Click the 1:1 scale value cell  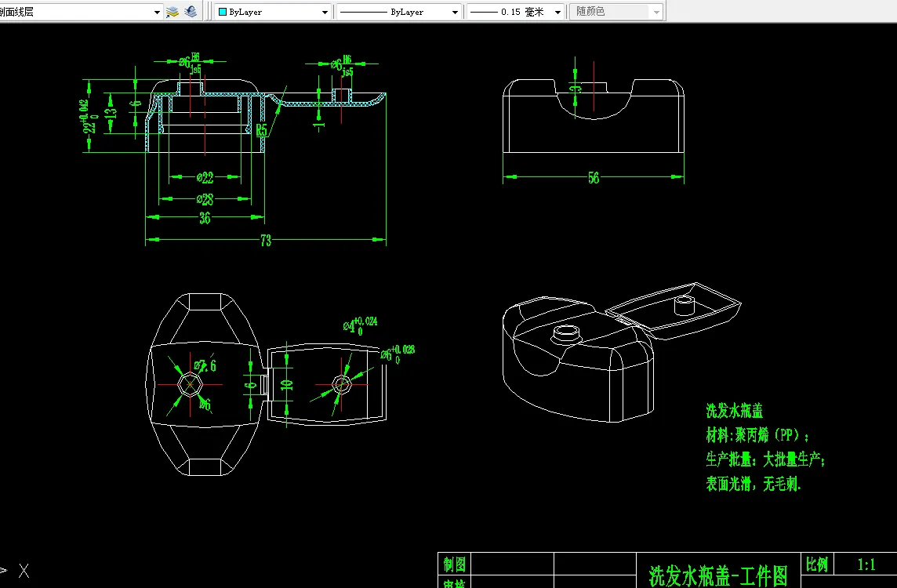866,564
